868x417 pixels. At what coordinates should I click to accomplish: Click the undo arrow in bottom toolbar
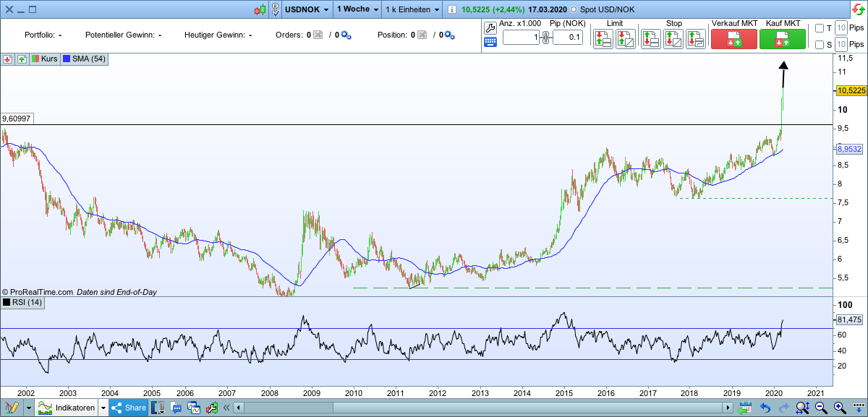click(x=765, y=407)
